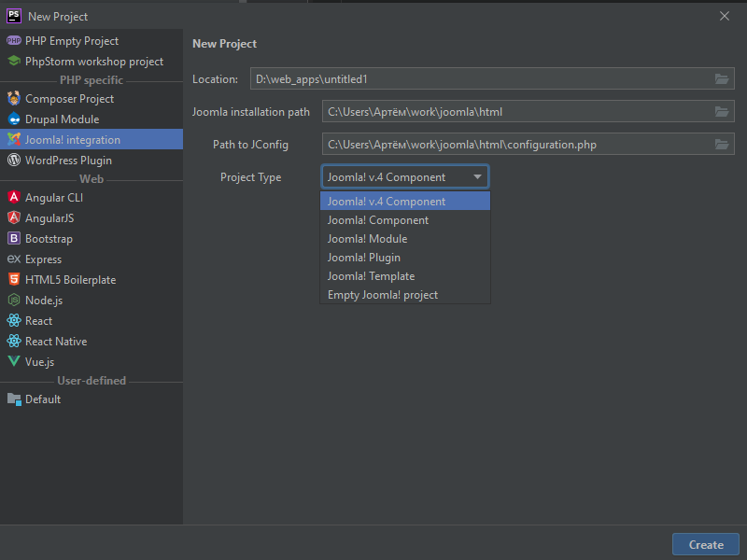Select the Bootstrap project icon
This screenshot has width=747, height=560.
(14, 239)
